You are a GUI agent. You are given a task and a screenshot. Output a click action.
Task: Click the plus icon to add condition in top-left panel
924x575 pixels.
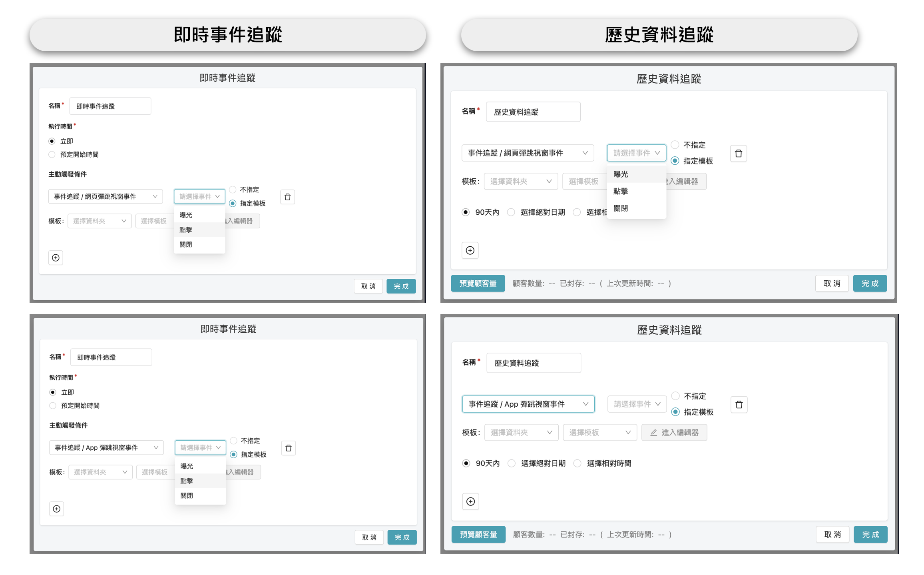coord(56,258)
